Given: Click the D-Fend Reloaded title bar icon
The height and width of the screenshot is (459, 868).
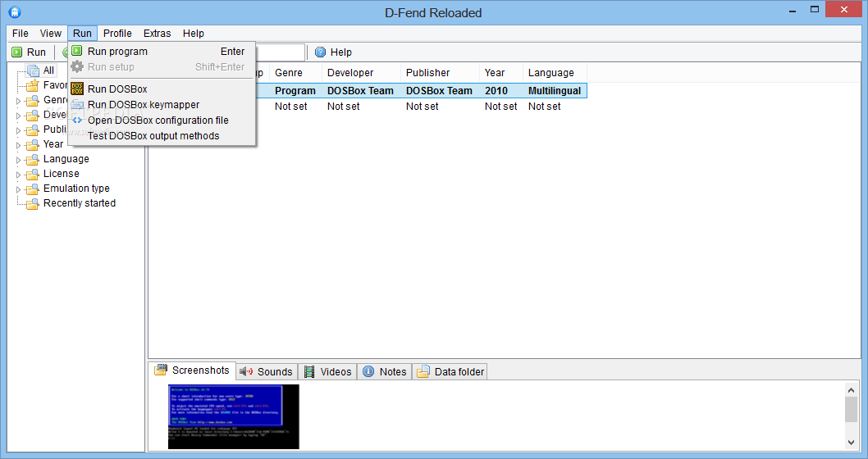Looking at the screenshot, I should pos(15,11).
